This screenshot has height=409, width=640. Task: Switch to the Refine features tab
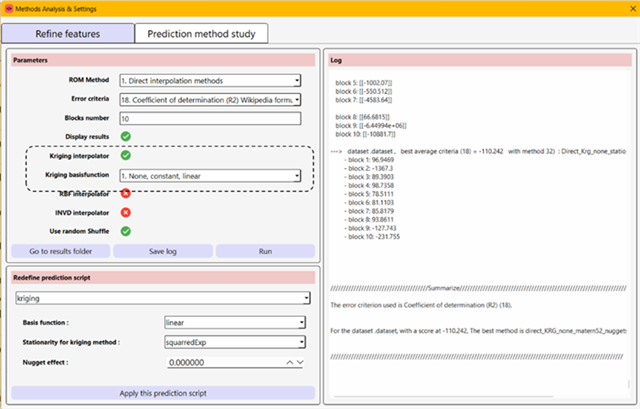point(68,33)
